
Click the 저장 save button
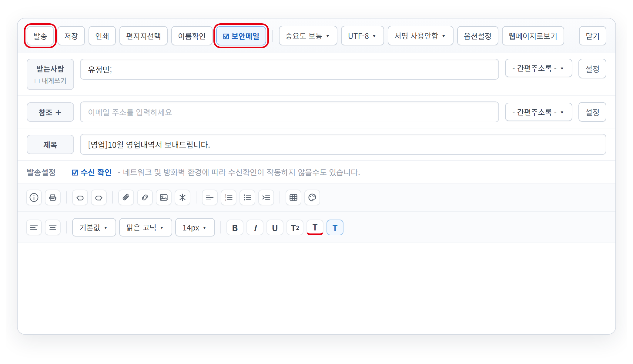71,36
